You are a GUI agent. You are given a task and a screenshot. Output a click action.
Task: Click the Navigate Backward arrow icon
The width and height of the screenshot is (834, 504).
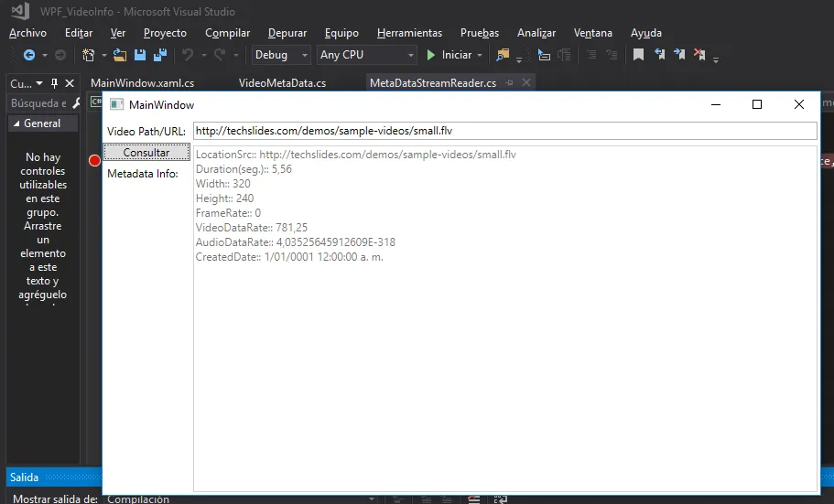coord(29,55)
